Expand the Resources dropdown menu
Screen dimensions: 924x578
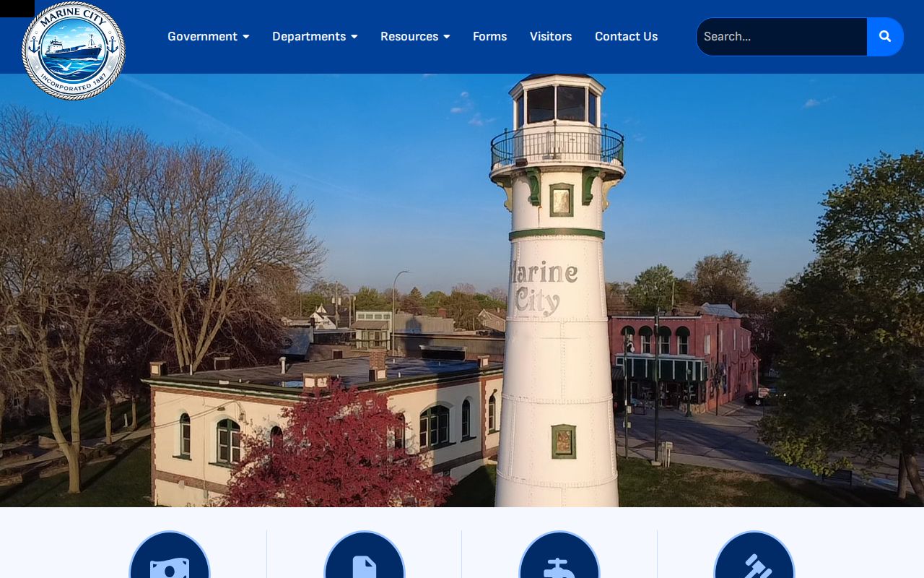click(415, 36)
